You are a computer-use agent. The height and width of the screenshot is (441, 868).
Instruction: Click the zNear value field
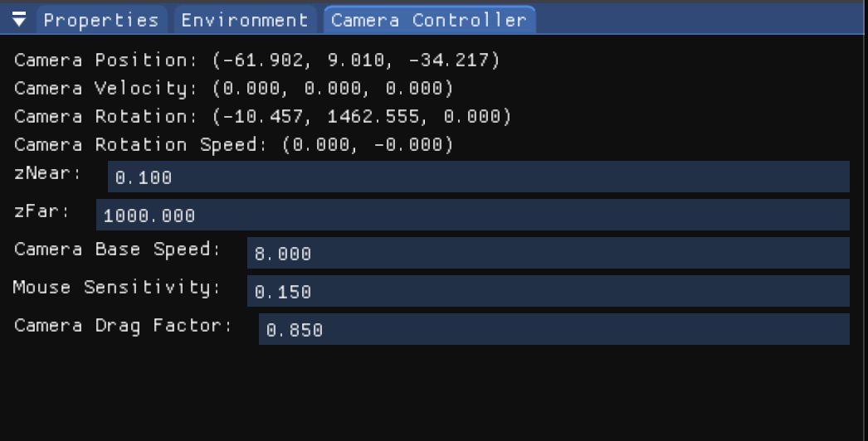tap(478, 177)
